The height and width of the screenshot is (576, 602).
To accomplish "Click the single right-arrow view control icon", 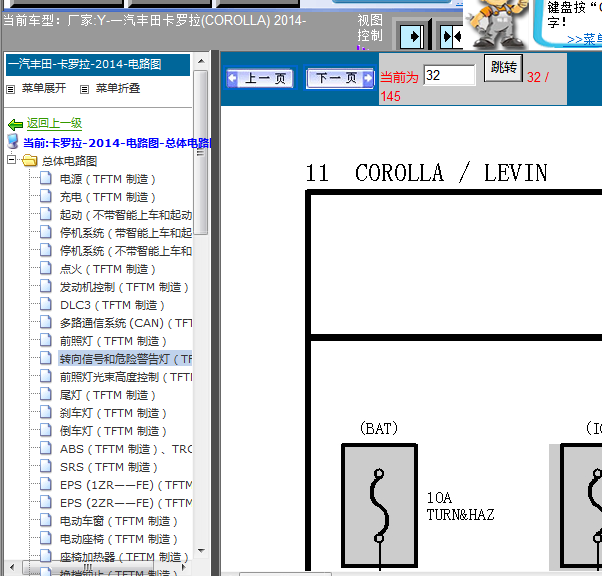I will click(x=412, y=37).
